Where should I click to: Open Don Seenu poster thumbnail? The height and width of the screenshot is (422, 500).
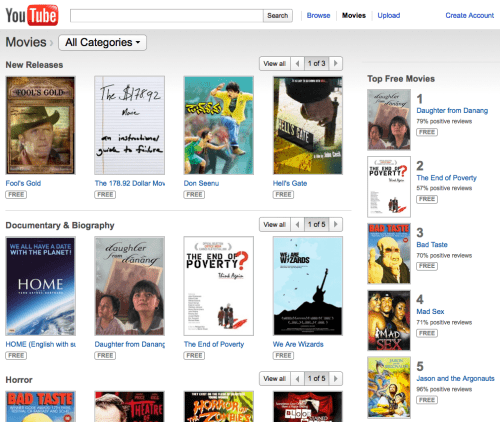pyautogui.click(x=219, y=125)
